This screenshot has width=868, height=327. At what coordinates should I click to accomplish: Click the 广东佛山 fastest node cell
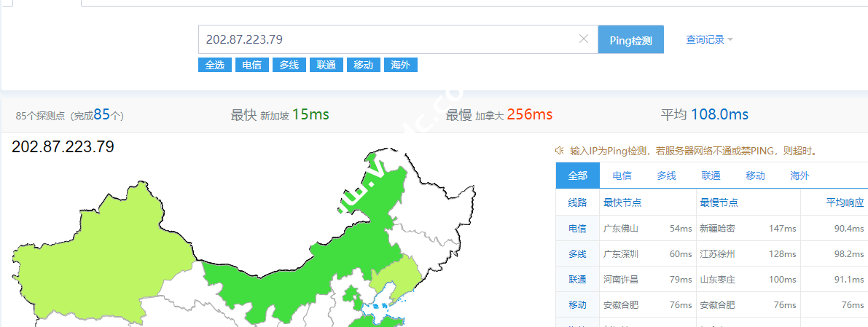click(620, 228)
